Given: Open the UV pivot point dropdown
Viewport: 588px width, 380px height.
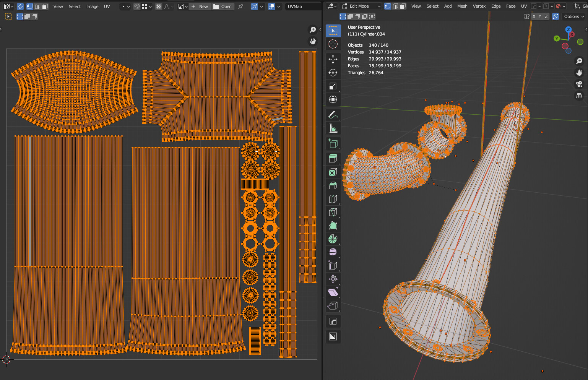Looking at the screenshot, I should 125,6.
